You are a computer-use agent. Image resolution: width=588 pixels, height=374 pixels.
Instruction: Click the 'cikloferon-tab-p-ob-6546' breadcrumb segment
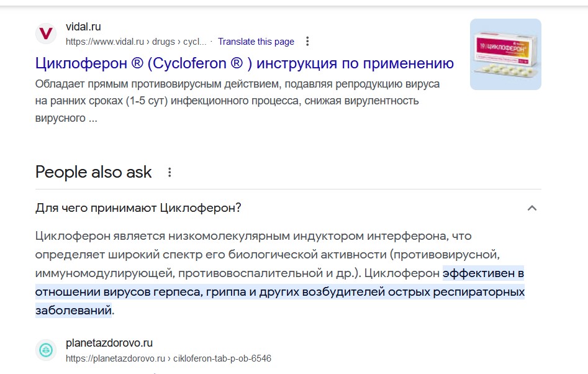click(222, 358)
